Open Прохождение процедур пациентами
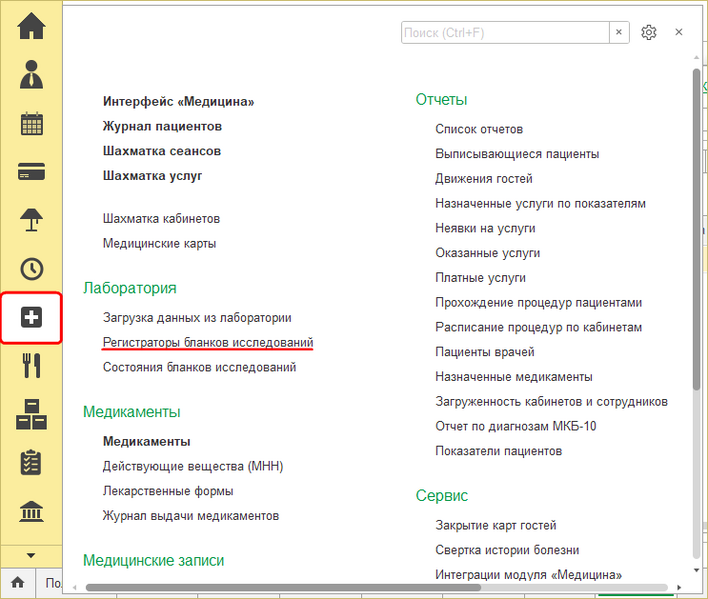Viewport: 708px width, 599px height. (x=538, y=302)
